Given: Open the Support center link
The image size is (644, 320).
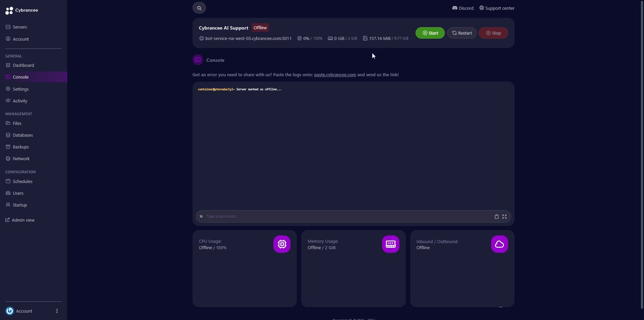Looking at the screenshot, I should pos(497,8).
